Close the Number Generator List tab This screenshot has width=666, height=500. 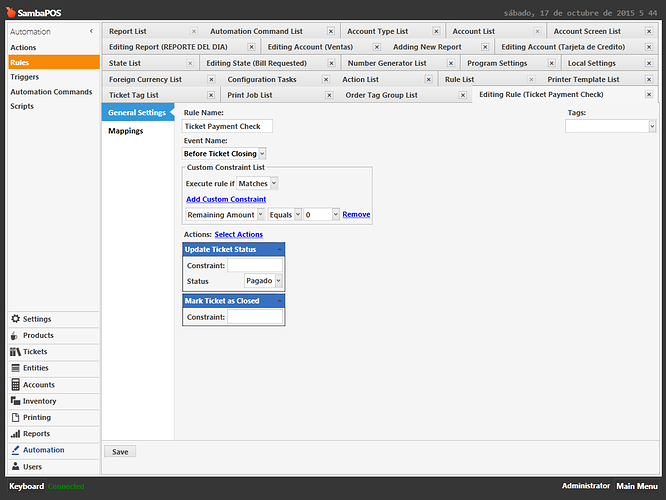[451, 63]
